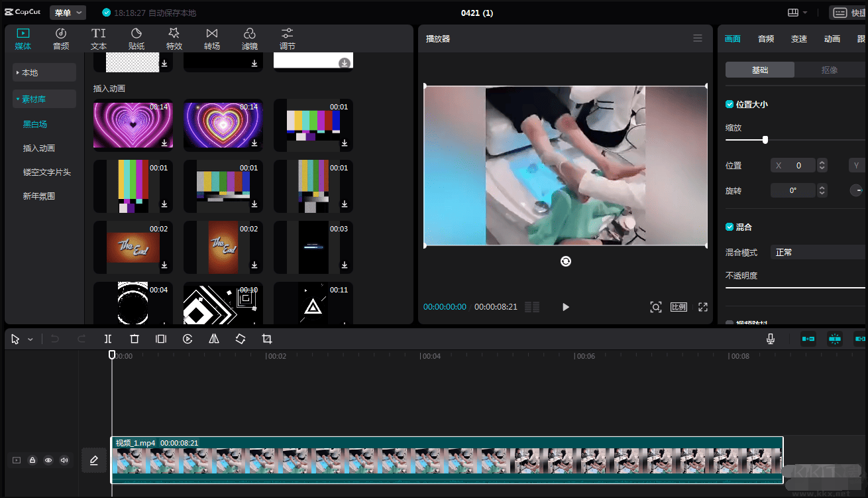Click the download arrow on the first pink heart animation
This screenshot has width=868, height=498.
pos(164,143)
